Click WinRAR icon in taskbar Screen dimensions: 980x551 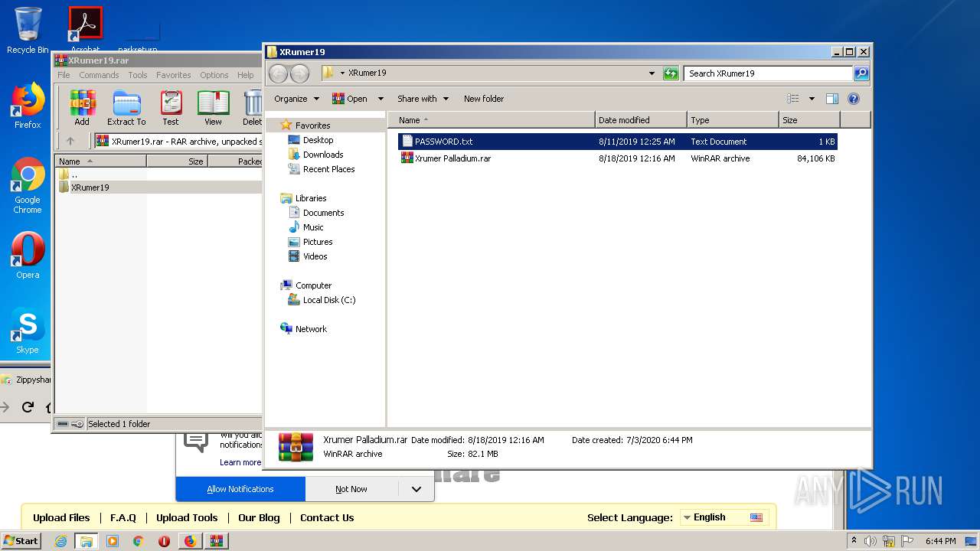coord(216,541)
